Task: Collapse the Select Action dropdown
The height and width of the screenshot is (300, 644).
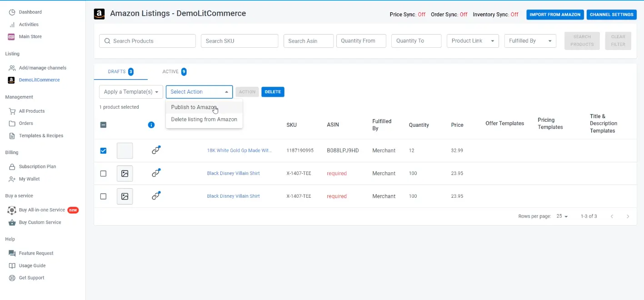Action: 199,92
